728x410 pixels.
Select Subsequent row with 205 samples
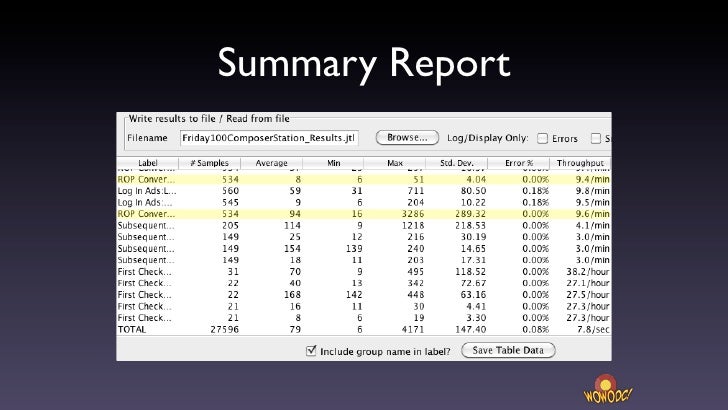click(x=364, y=226)
